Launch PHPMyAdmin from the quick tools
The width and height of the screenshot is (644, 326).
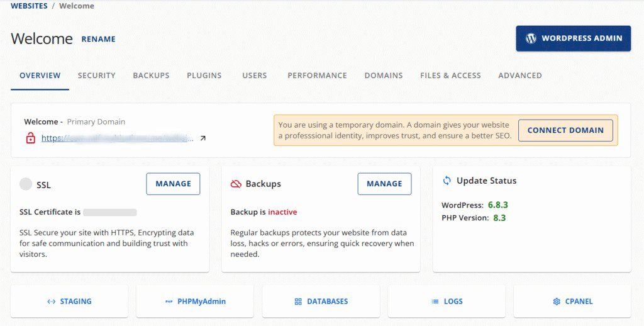click(x=195, y=301)
